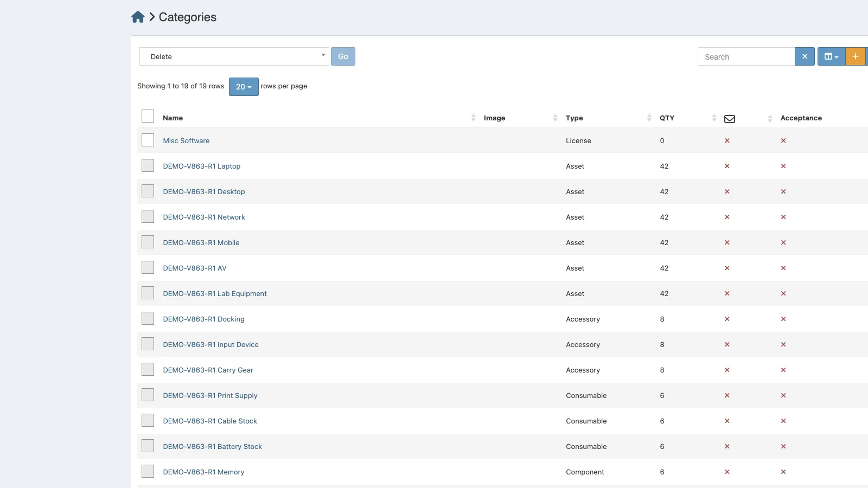Check the DEMO-V863-R1 Memory checkbox
The width and height of the screenshot is (868, 488).
coord(148,471)
